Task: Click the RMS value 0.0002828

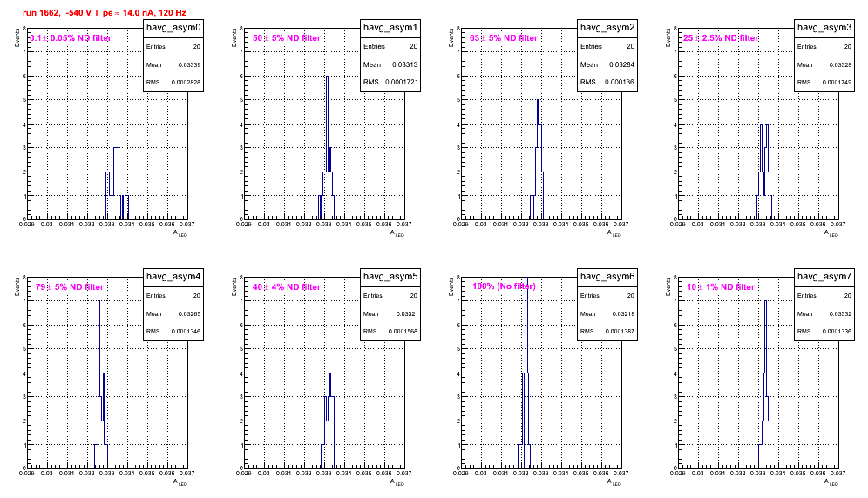Action: point(186,83)
